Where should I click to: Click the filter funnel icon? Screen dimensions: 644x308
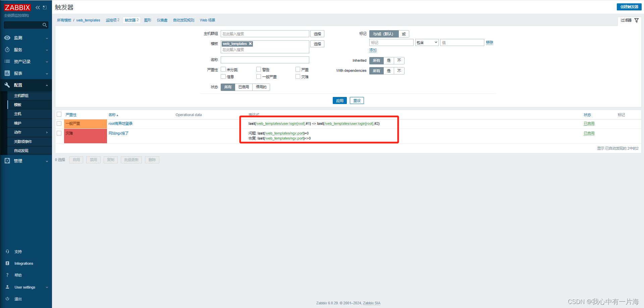click(637, 20)
